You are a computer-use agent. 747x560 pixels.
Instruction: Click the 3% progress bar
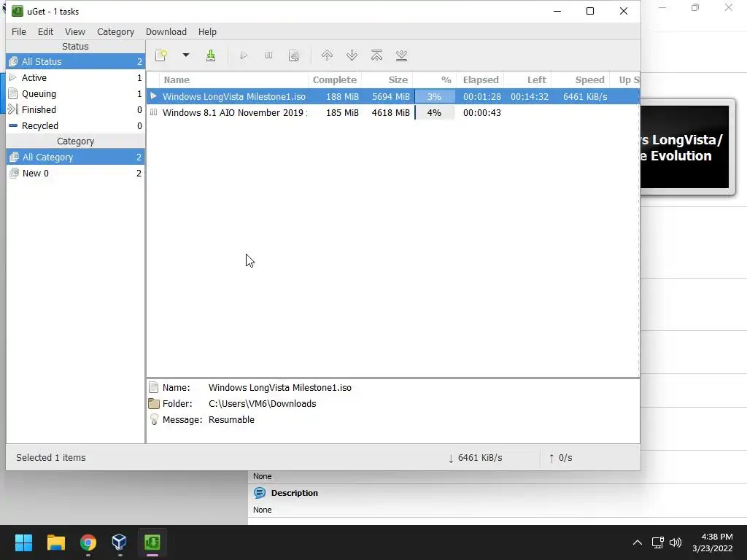[435, 97]
